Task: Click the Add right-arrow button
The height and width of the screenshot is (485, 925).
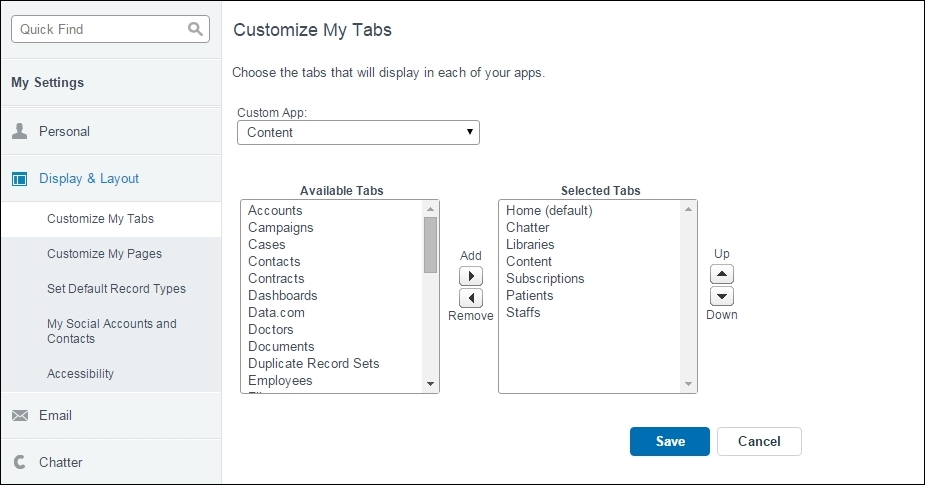Action: pyautogui.click(x=470, y=275)
